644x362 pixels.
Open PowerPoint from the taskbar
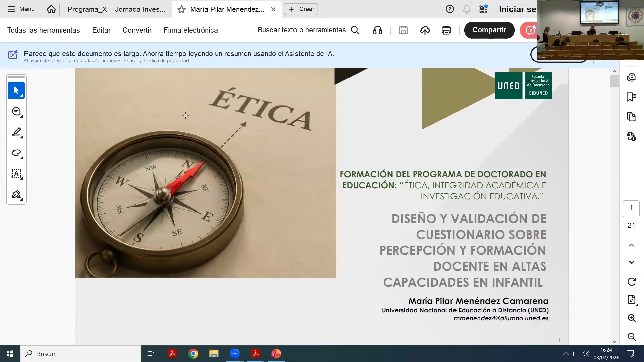click(x=276, y=354)
